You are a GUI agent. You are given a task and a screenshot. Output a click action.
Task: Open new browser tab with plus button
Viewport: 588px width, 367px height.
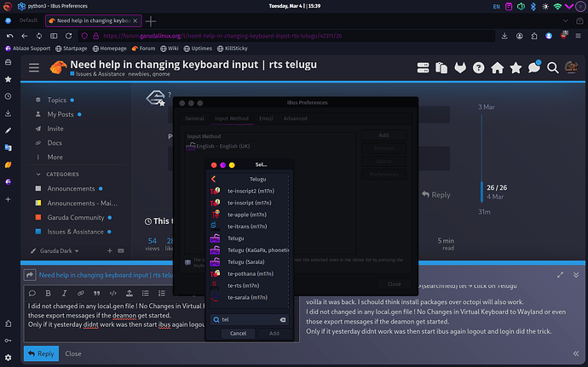tap(150, 21)
